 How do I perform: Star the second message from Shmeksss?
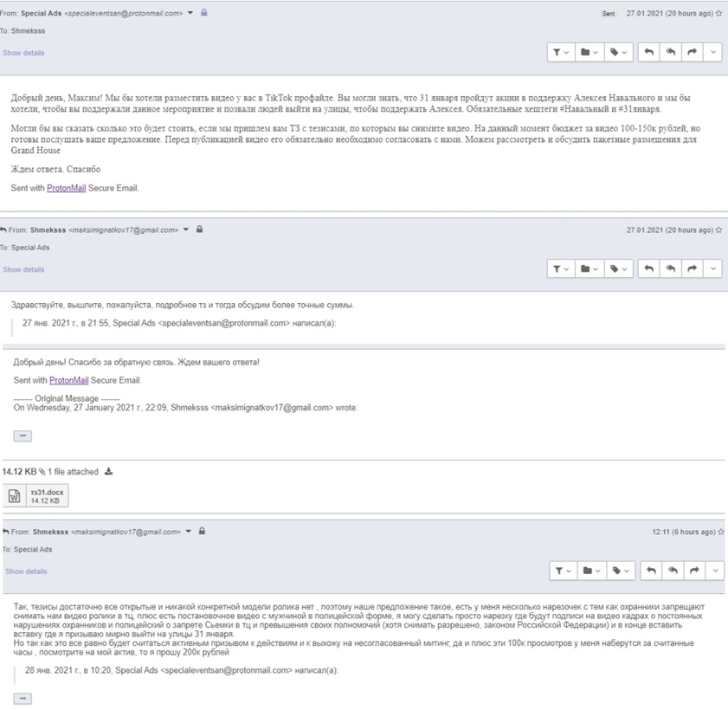tap(718, 229)
